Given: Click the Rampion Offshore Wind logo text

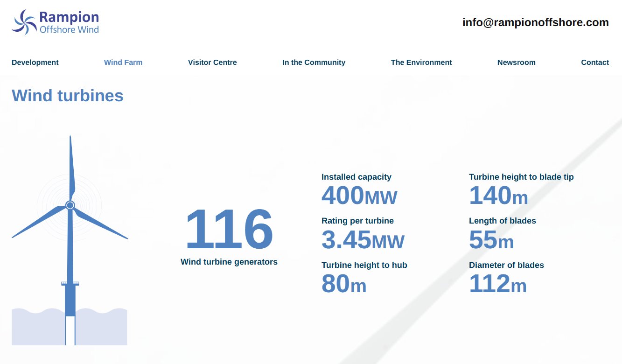Looking at the screenshot, I should 69,23.
